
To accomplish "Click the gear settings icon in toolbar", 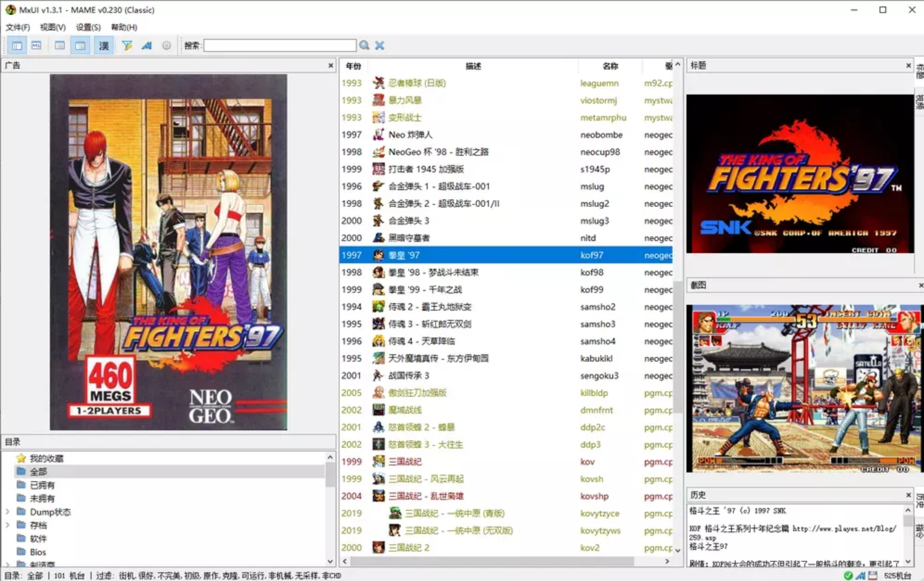I will 166,45.
